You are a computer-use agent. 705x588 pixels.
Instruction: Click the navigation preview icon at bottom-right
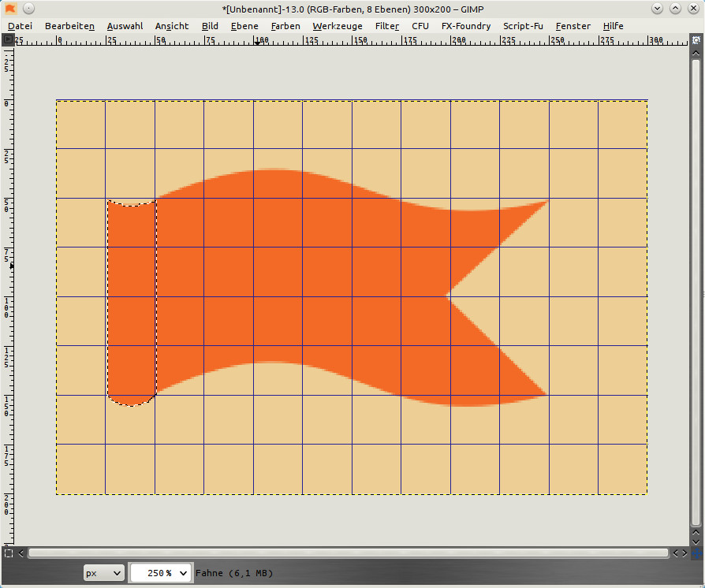(696, 553)
